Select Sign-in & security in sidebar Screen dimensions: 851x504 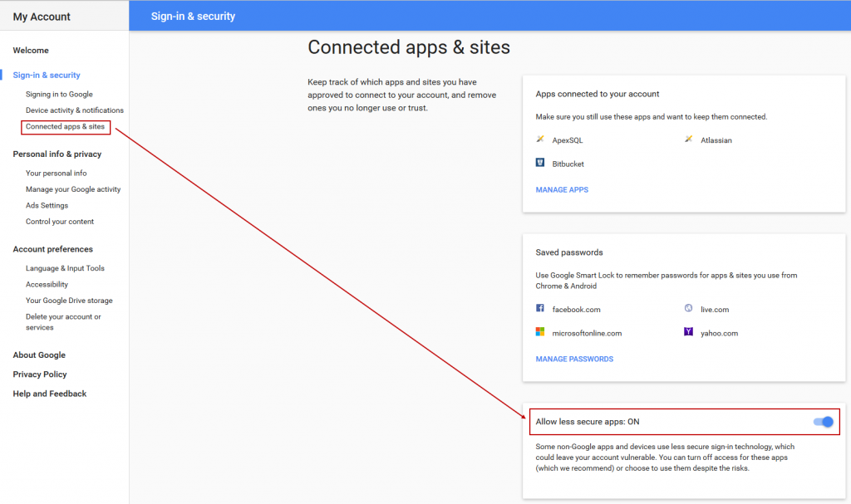[47, 75]
